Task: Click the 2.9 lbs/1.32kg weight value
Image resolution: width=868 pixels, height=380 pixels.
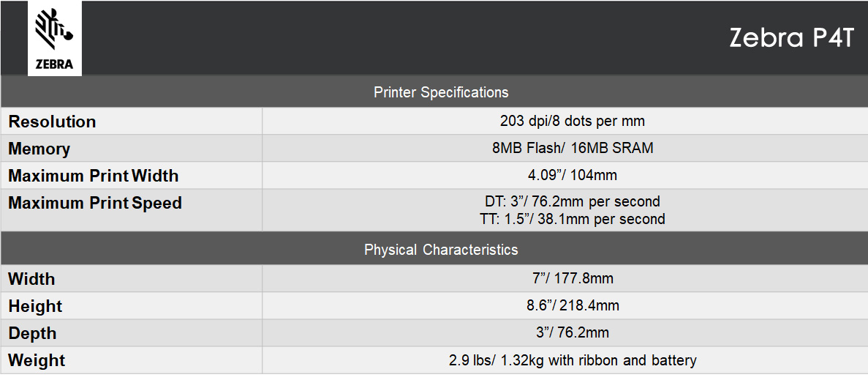Action: tap(572, 360)
